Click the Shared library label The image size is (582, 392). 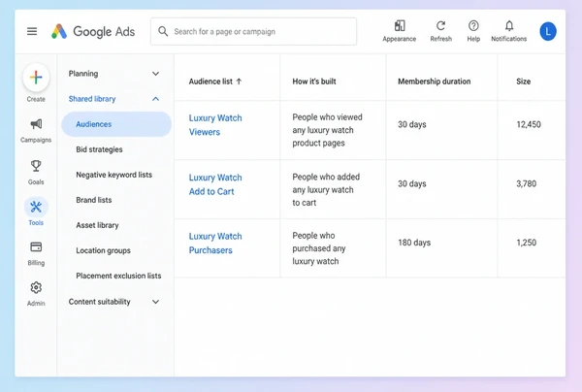point(92,99)
